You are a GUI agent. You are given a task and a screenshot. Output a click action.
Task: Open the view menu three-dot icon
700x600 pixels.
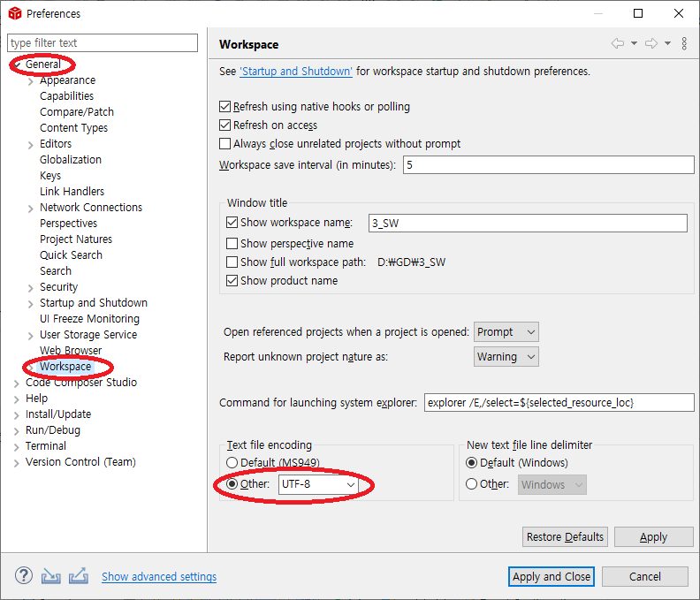[x=684, y=43]
